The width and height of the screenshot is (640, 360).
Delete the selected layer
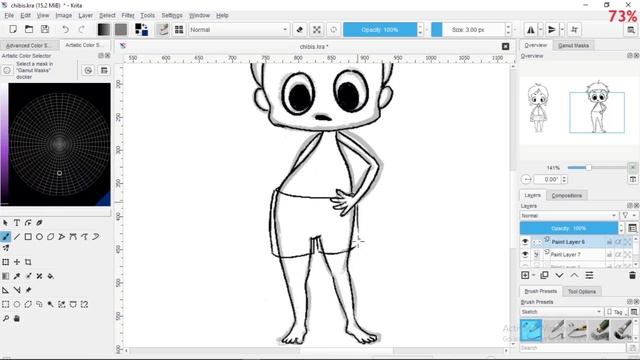click(x=632, y=276)
